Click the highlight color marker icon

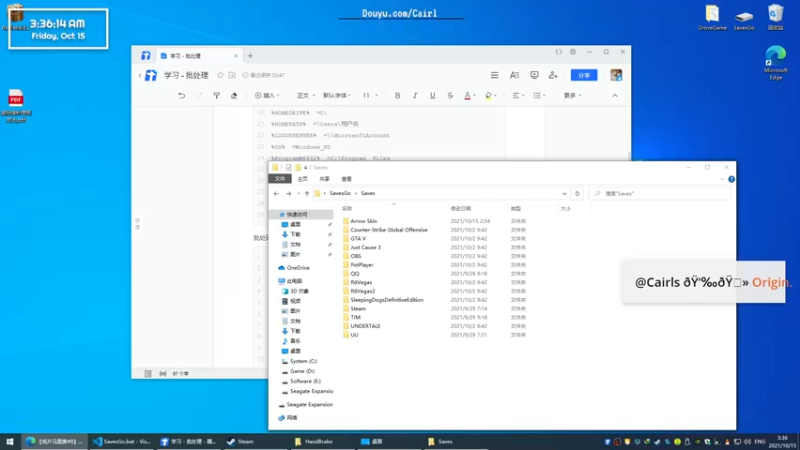pos(488,95)
